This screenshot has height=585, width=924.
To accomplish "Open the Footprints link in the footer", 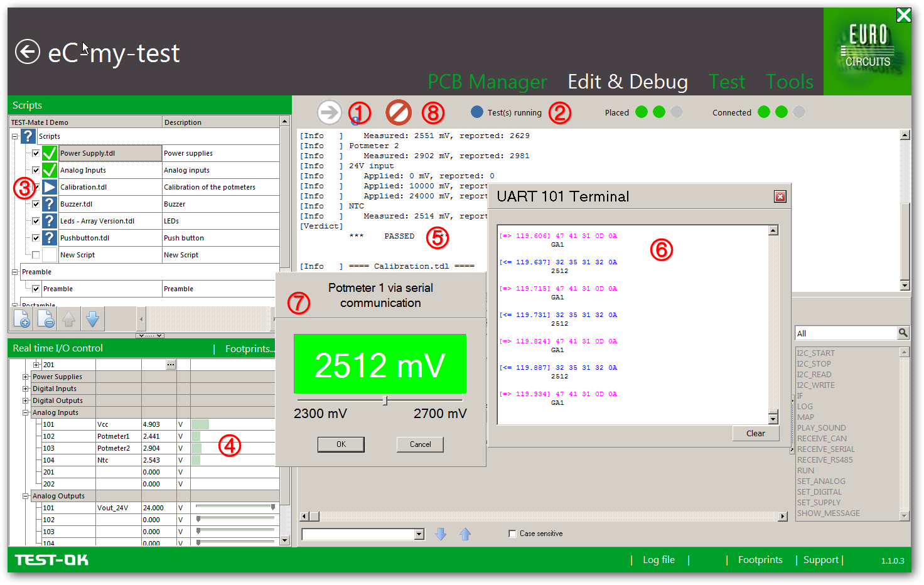I will [760, 560].
